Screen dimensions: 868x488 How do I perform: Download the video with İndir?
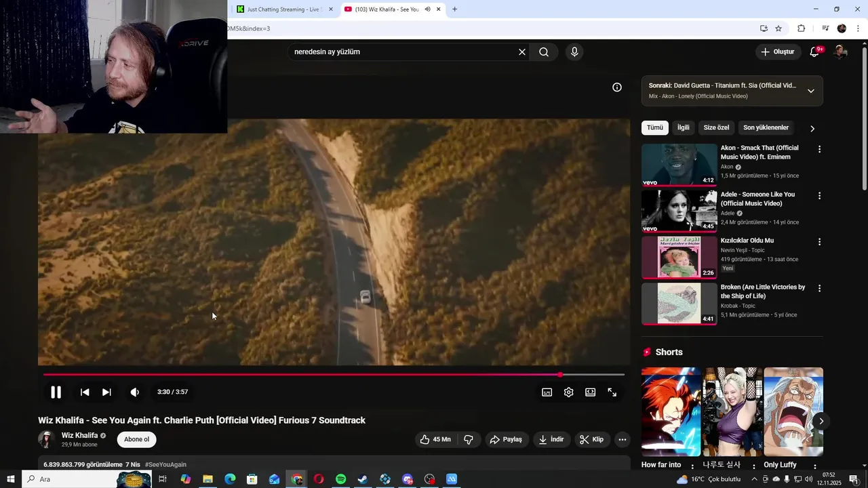pos(551,439)
